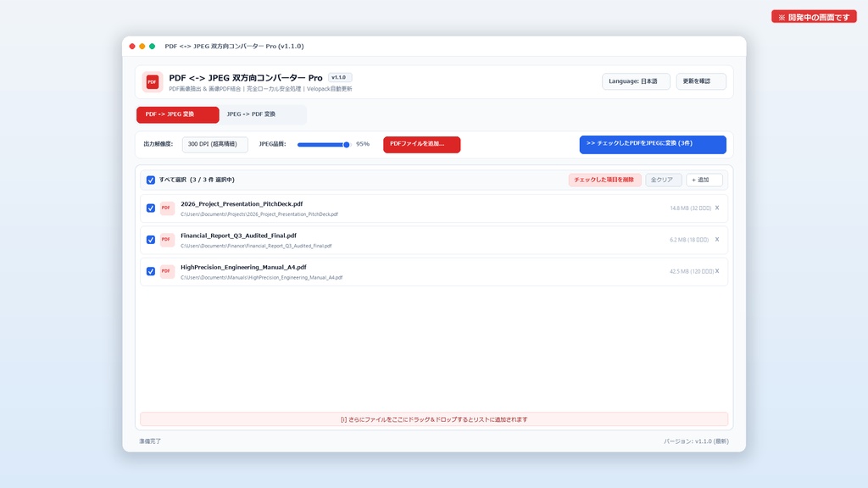This screenshot has width=868, height=488.
Task: Click PDF icon of 2026_Project_Presentation_PitchDeck.pdf
Action: pos(167,208)
